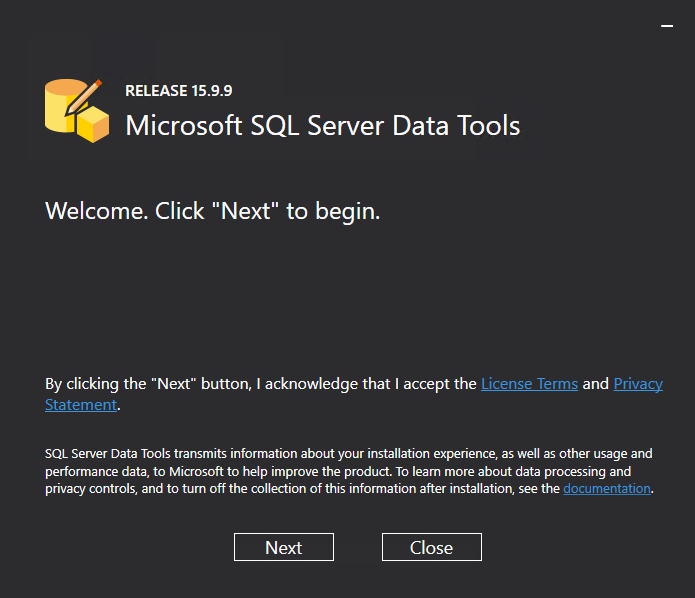Click the "Welcome" word in the heading
Viewport: 695px width, 598px height.
point(96,212)
